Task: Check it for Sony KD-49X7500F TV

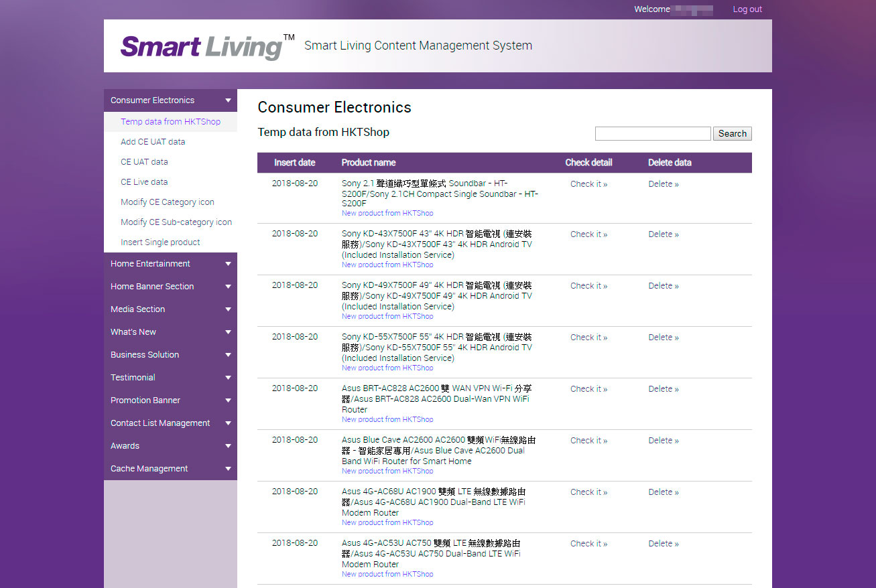Action: point(588,286)
